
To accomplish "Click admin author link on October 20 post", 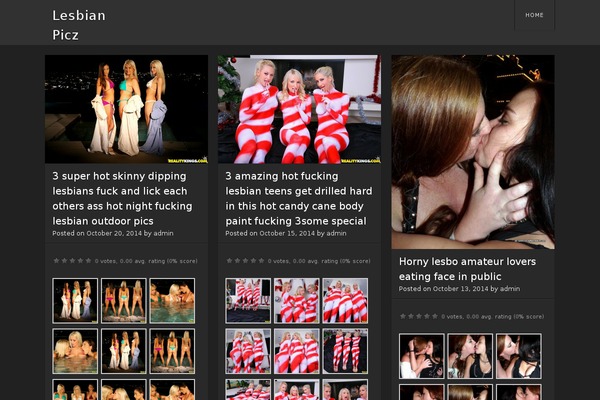I will 163,233.
